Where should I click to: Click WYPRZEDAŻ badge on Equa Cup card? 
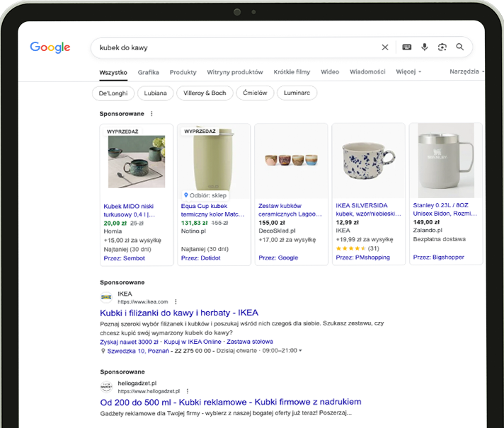pyautogui.click(x=200, y=132)
